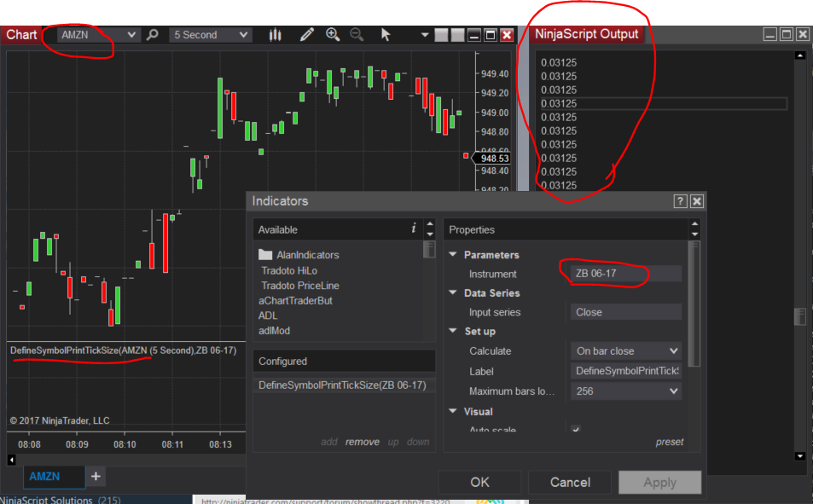This screenshot has height=504, width=813.
Task: Click the down link under Configured
Action: click(418, 442)
